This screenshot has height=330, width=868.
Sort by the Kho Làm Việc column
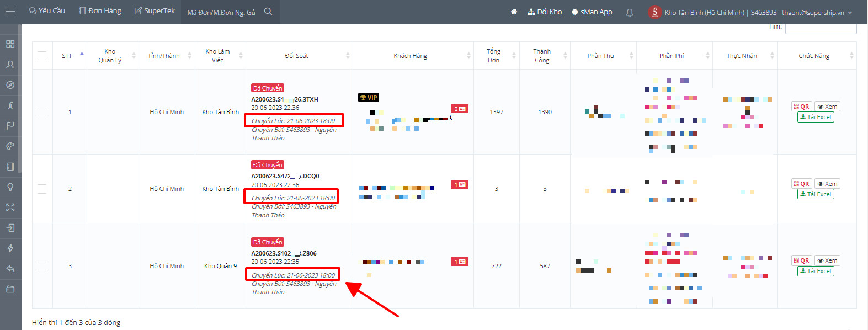pyautogui.click(x=220, y=56)
